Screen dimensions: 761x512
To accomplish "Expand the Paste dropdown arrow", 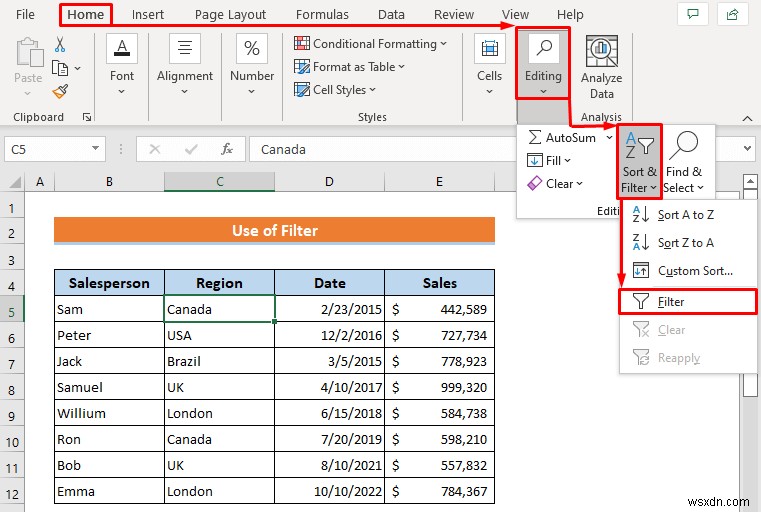I will pos(28,93).
